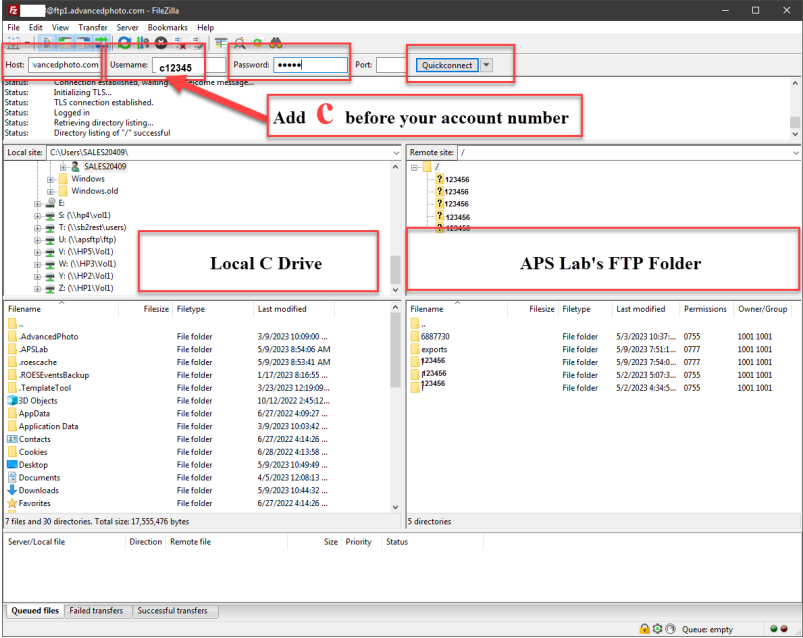The width and height of the screenshot is (803, 638).
Task: Toggle remote directory tree display
Action: [x=83, y=43]
